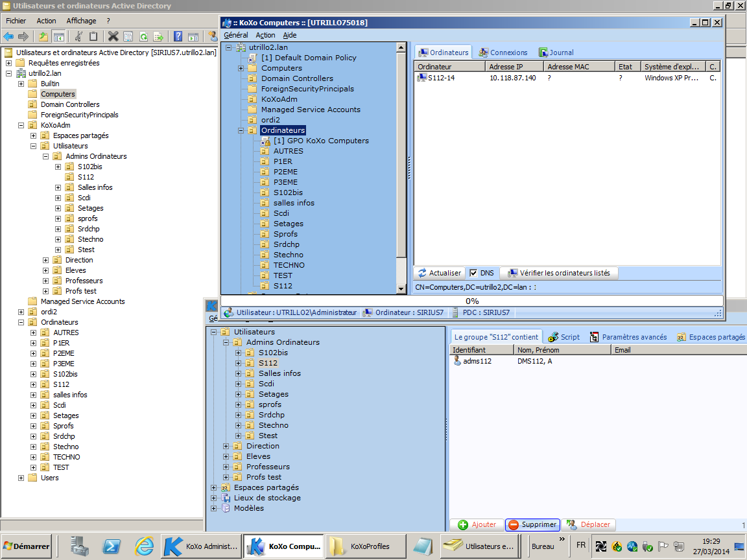Click the Démarrer start button

[27, 546]
